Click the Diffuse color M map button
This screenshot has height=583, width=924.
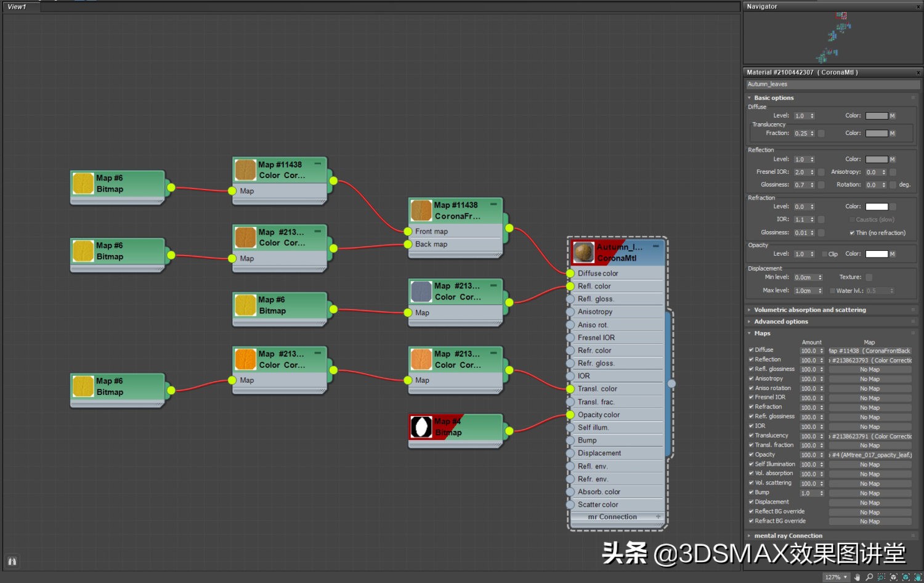click(x=892, y=116)
